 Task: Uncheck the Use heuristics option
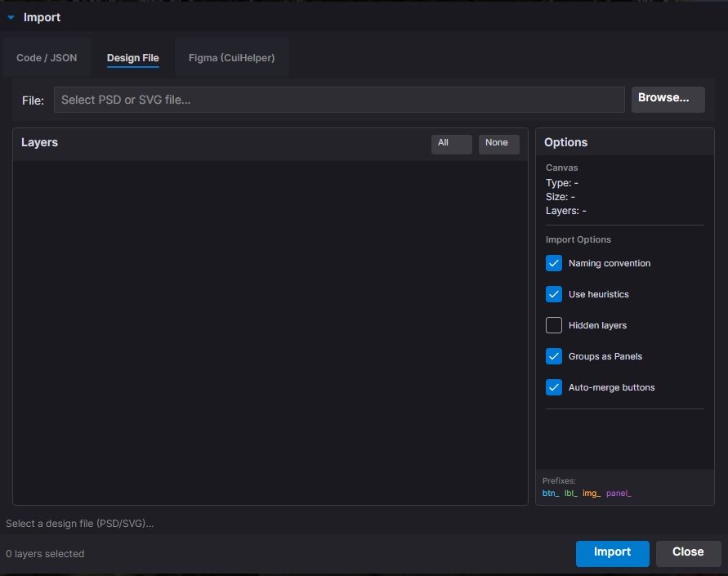pos(554,294)
